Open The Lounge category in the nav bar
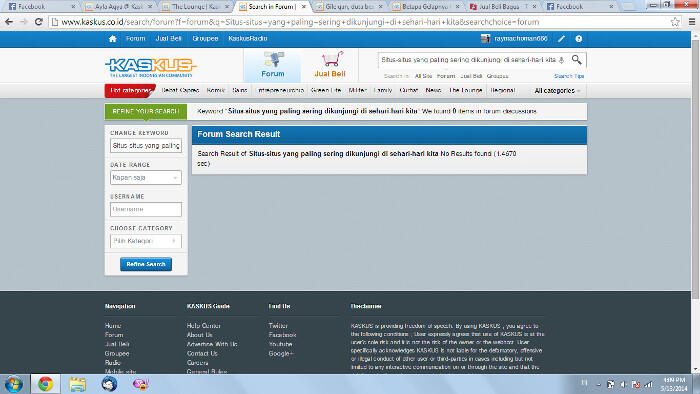 [x=466, y=90]
